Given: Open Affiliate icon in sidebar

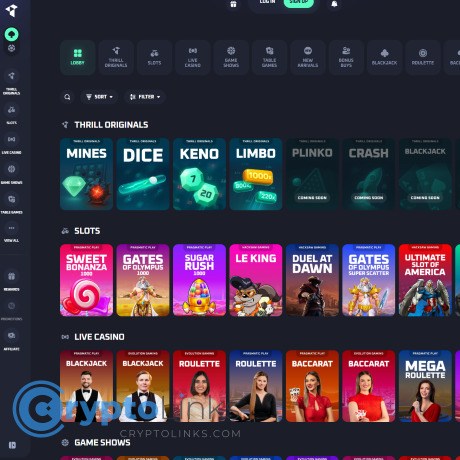Looking at the screenshot, I should [x=12, y=340].
